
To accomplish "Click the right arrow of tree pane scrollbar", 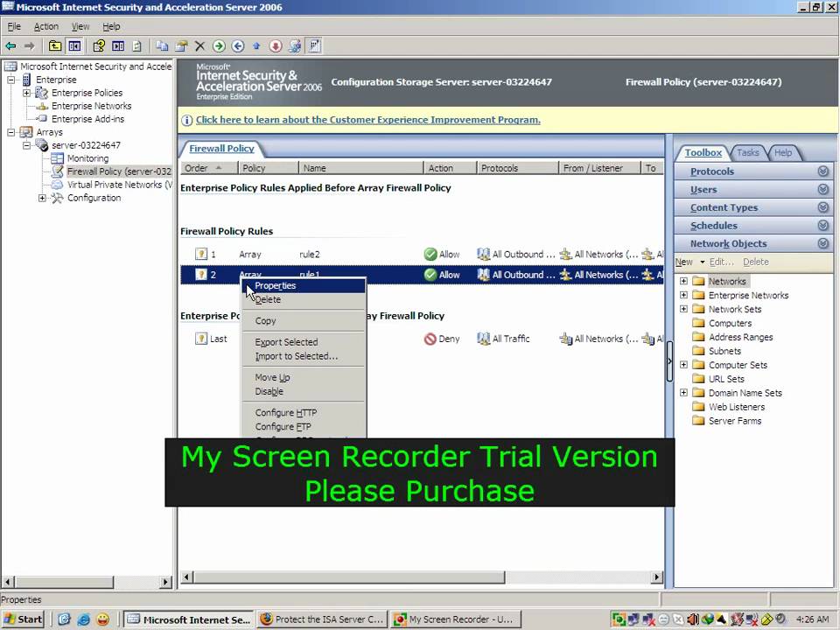I will pyautogui.click(x=165, y=582).
